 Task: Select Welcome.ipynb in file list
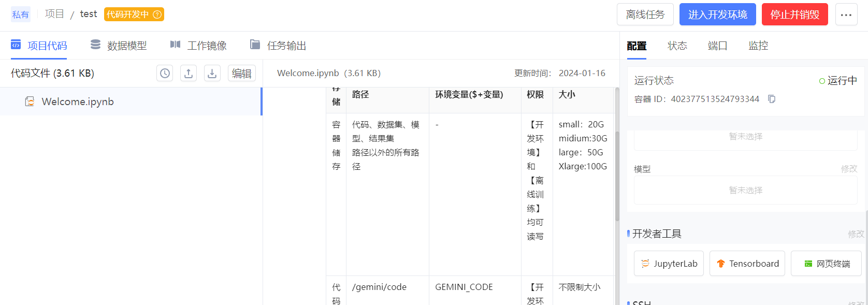tap(78, 101)
